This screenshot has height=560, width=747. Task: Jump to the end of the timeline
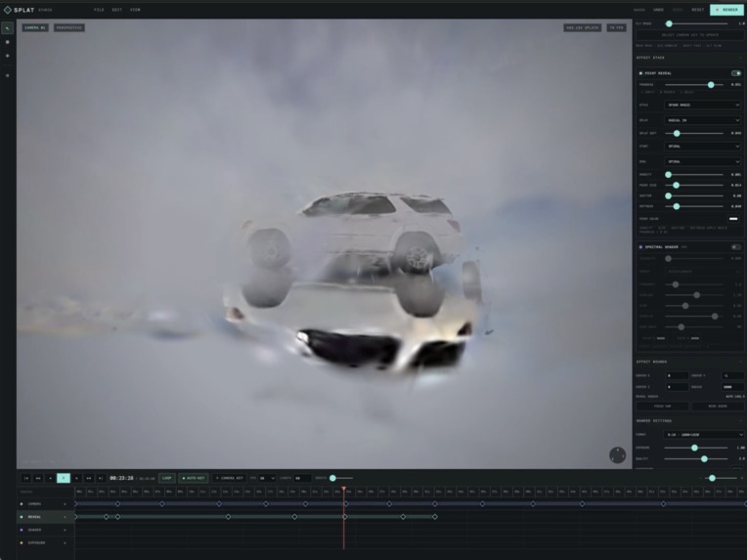(101, 478)
